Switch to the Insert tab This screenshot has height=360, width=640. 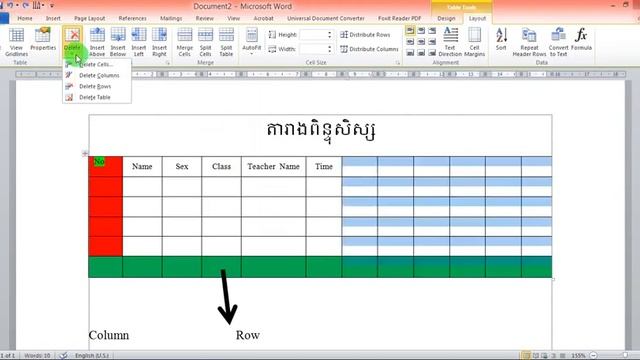click(x=53, y=19)
